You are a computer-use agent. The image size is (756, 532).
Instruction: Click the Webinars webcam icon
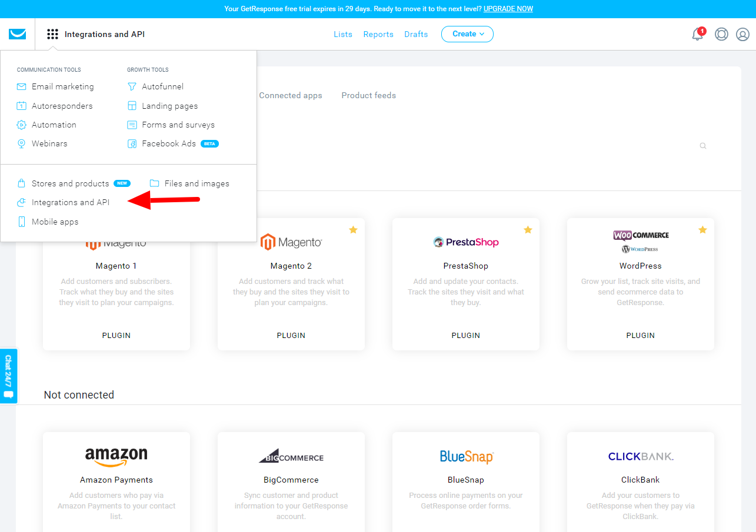click(22, 143)
